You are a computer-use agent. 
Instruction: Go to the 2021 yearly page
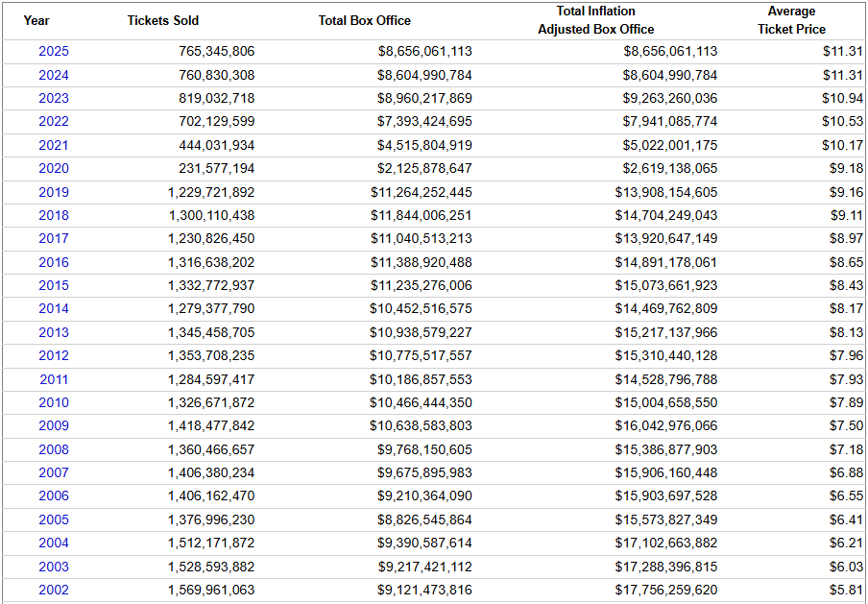[x=54, y=145]
